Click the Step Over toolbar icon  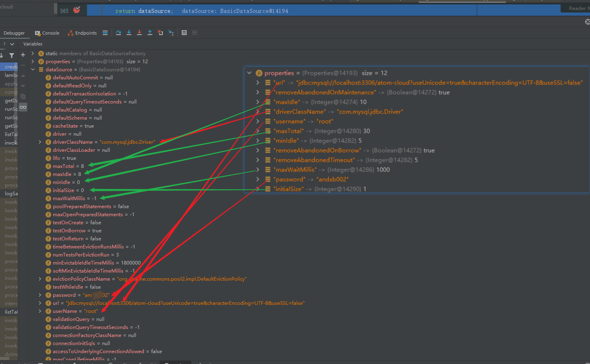pos(118,33)
